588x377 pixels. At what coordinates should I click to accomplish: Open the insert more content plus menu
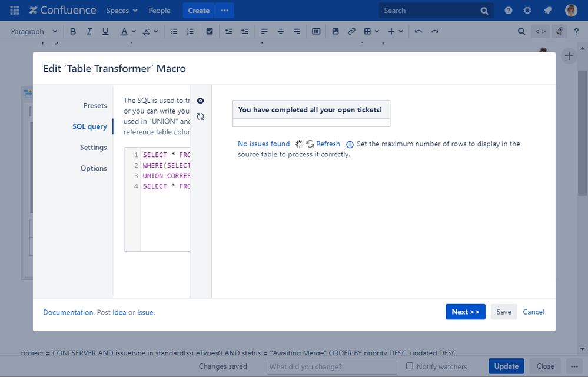[x=396, y=32]
